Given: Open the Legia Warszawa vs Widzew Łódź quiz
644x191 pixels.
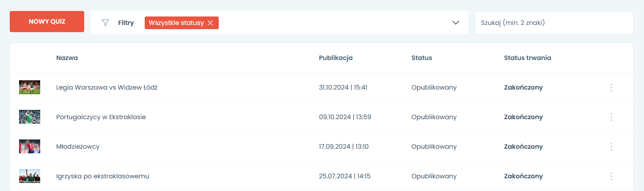Looking at the screenshot, I should point(107,87).
